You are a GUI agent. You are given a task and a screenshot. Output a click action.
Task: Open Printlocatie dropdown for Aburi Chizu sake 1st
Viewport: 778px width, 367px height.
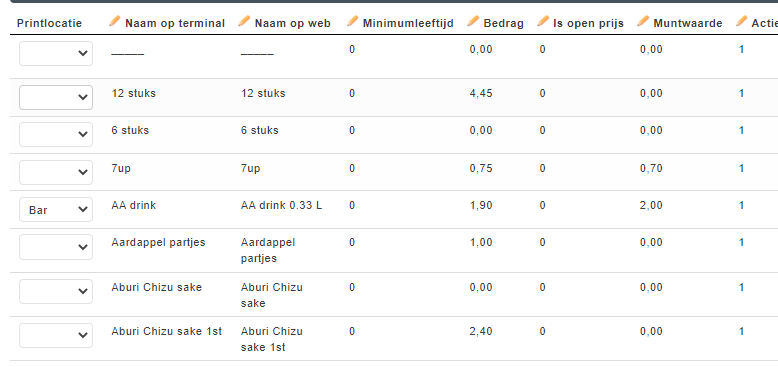click(56, 335)
